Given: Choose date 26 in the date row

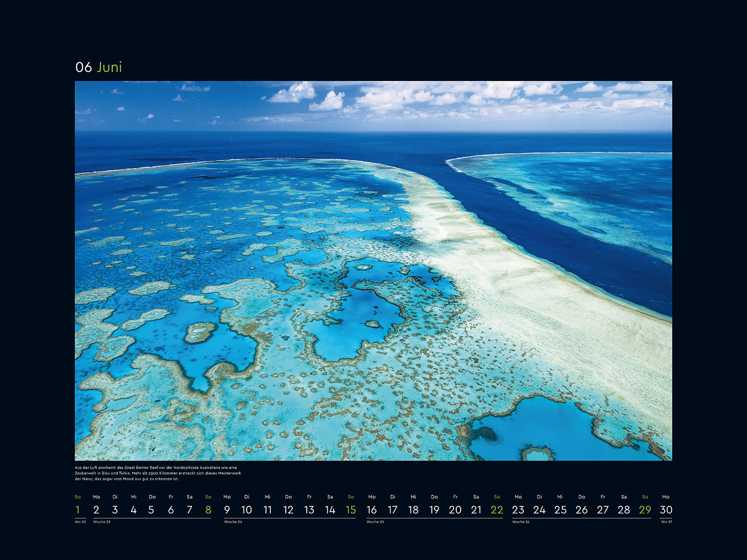Looking at the screenshot, I should coord(581,510).
